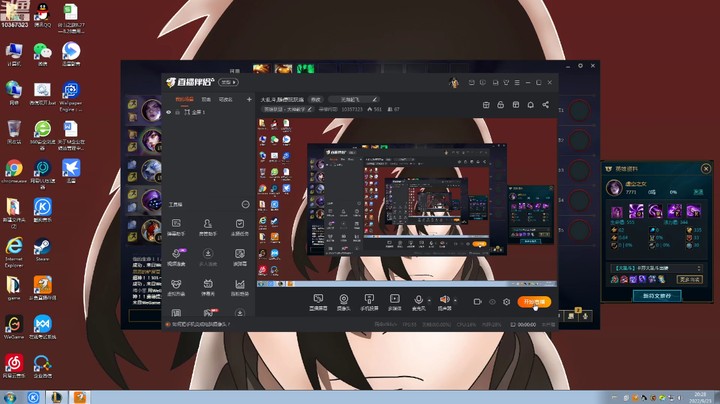Click the League of Legends taskbar icon

point(56,397)
